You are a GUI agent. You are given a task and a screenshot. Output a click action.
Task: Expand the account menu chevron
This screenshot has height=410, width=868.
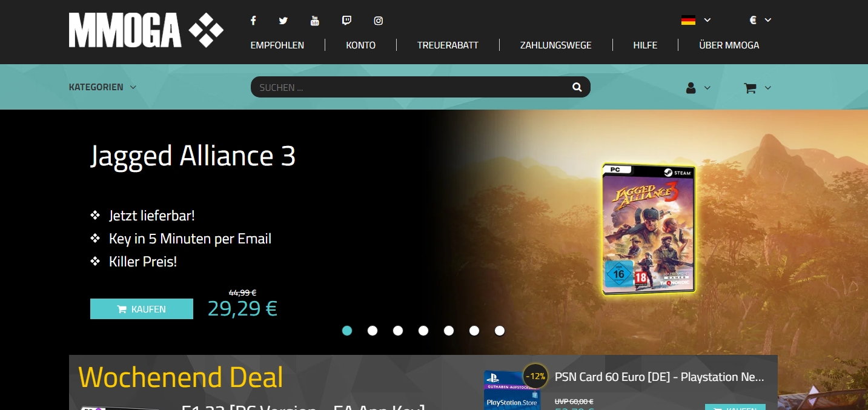707,88
